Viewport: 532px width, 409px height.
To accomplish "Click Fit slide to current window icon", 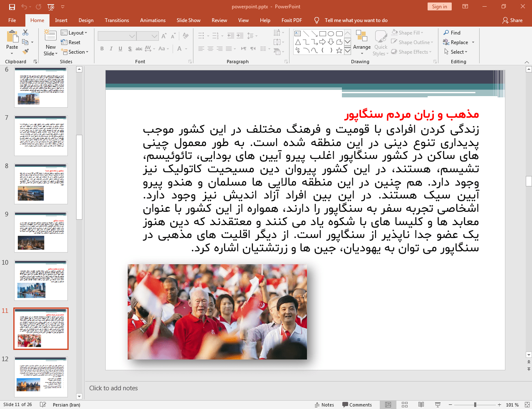I will pyautogui.click(x=527, y=405).
